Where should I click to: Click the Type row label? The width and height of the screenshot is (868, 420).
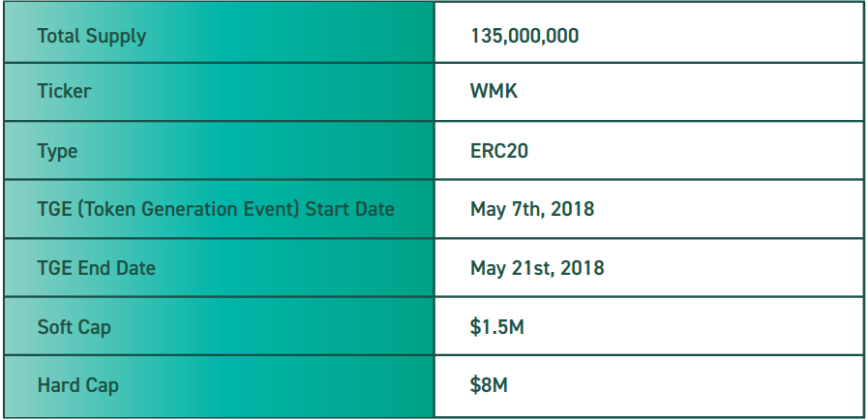[x=57, y=151]
